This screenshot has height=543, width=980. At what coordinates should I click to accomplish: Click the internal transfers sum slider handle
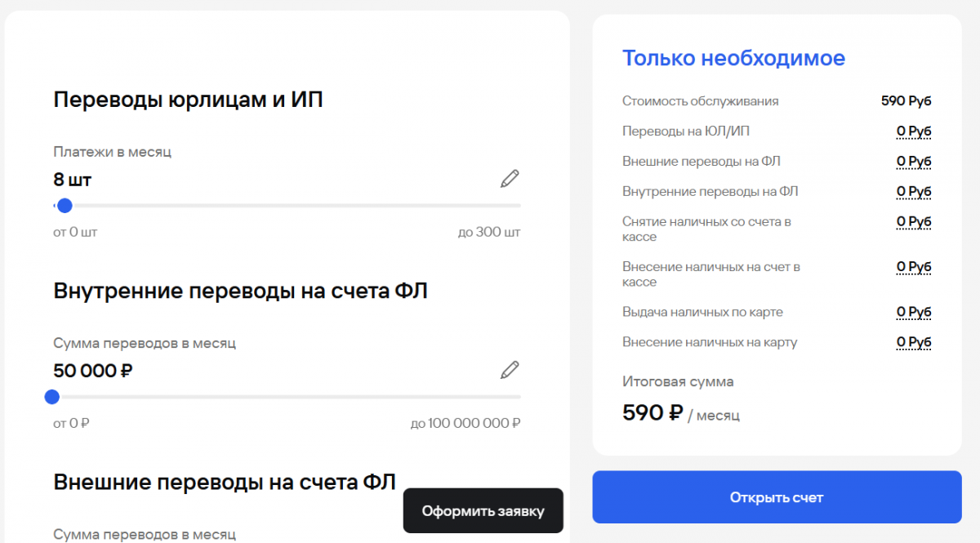point(52,397)
